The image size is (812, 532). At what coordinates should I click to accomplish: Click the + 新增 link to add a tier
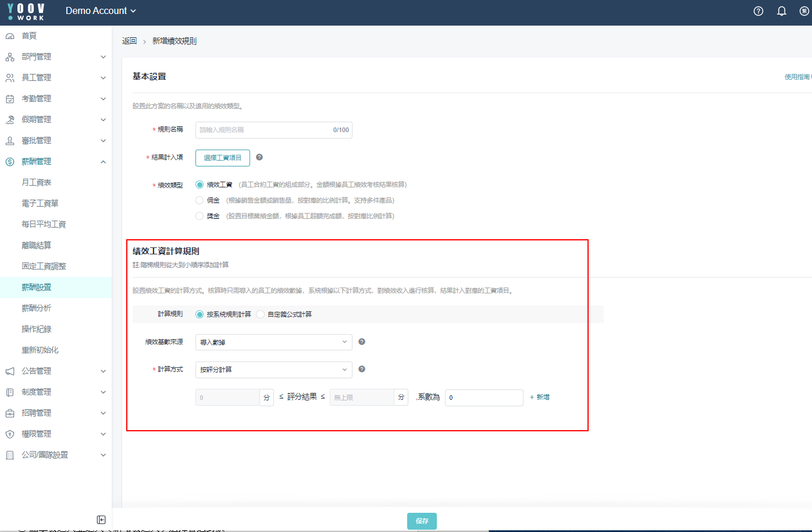click(540, 397)
